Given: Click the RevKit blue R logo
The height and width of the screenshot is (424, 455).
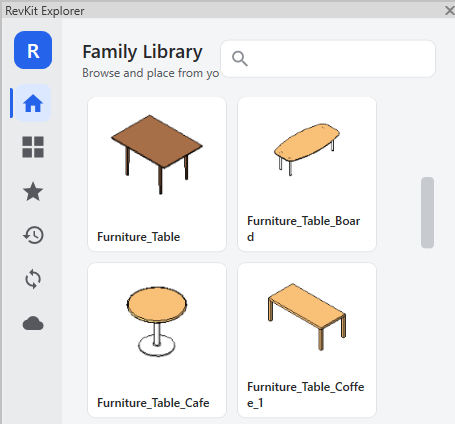Looking at the screenshot, I should pyautogui.click(x=33, y=50).
